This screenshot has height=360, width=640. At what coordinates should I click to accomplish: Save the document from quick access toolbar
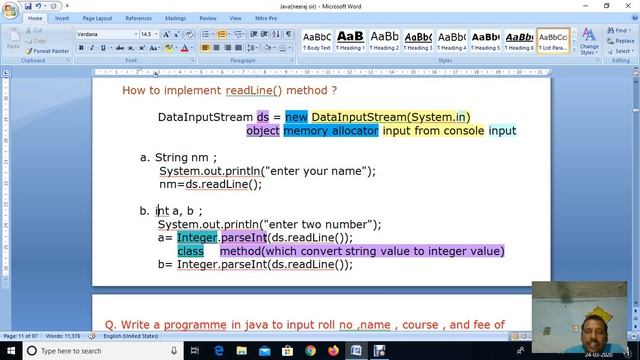[28, 6]
